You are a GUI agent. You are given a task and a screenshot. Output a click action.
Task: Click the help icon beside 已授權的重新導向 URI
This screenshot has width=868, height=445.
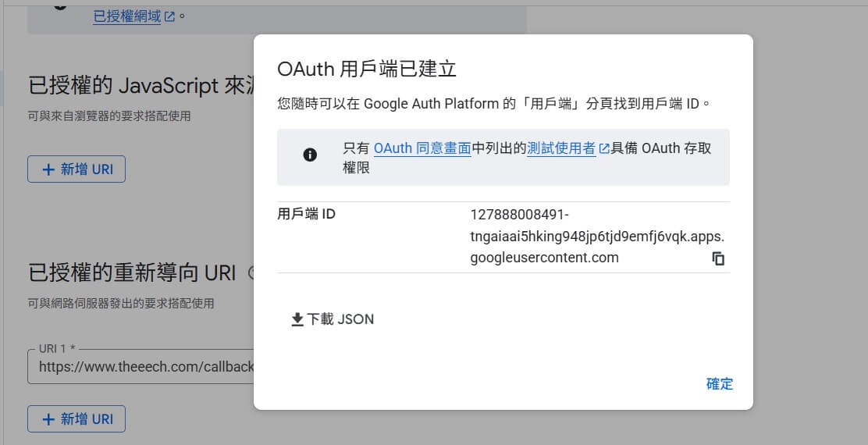pyautogui.click(x=251, y=272)
